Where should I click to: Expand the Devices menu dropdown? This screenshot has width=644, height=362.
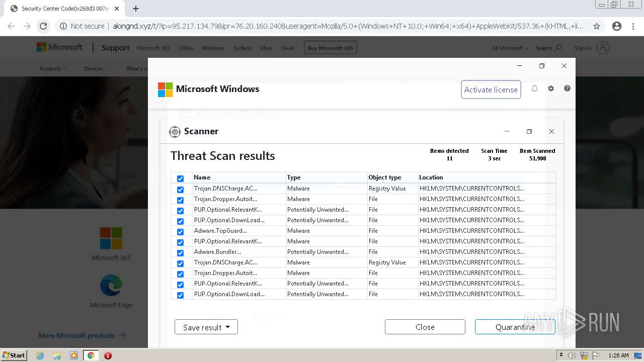[x=97, y=68]
